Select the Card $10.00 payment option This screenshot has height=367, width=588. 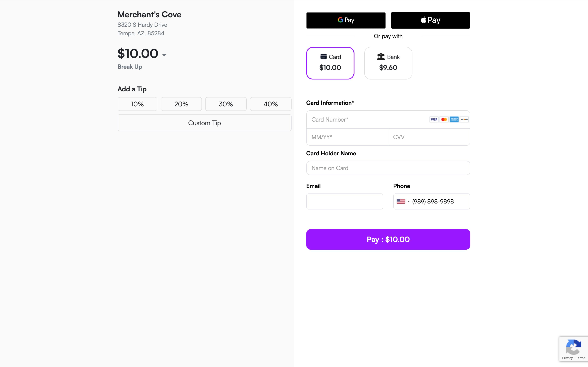[x=330, y=63]
